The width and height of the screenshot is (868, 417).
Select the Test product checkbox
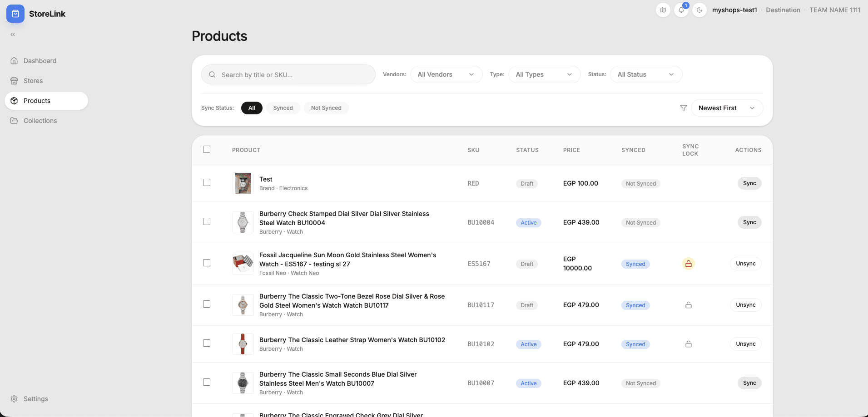point(207,182)
